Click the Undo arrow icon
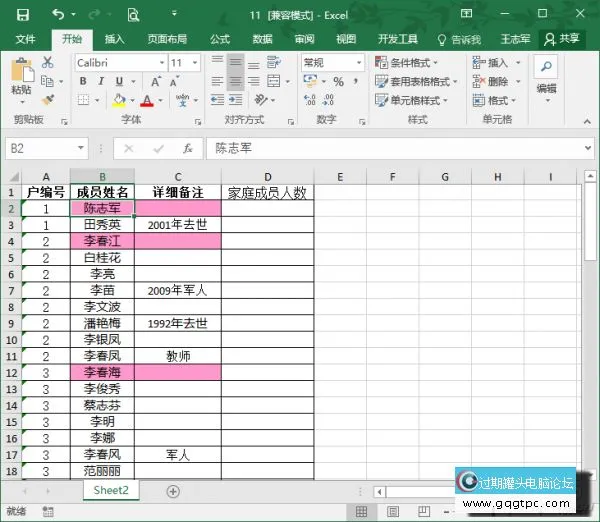Screen dimensions: 600x522 pos(57,15)
